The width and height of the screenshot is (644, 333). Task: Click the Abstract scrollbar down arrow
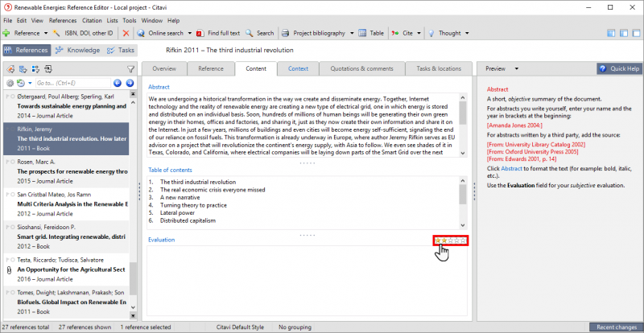coord(463,153)
